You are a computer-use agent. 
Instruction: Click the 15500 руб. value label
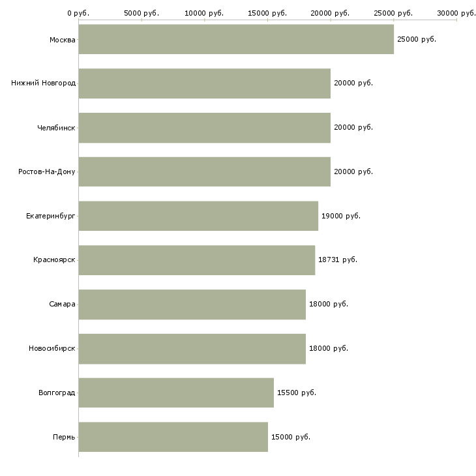[x=296, y=393]
